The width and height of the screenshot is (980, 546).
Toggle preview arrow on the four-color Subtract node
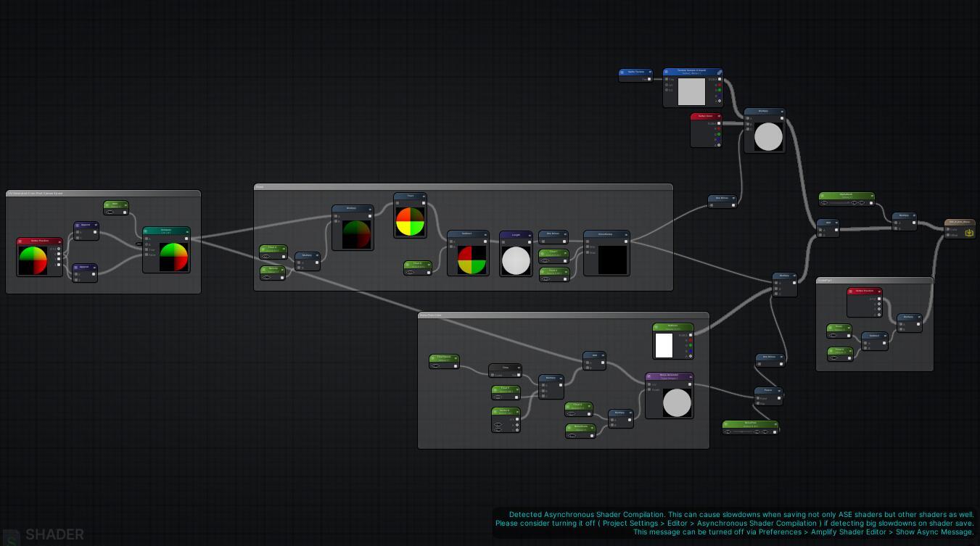[485, 233]
